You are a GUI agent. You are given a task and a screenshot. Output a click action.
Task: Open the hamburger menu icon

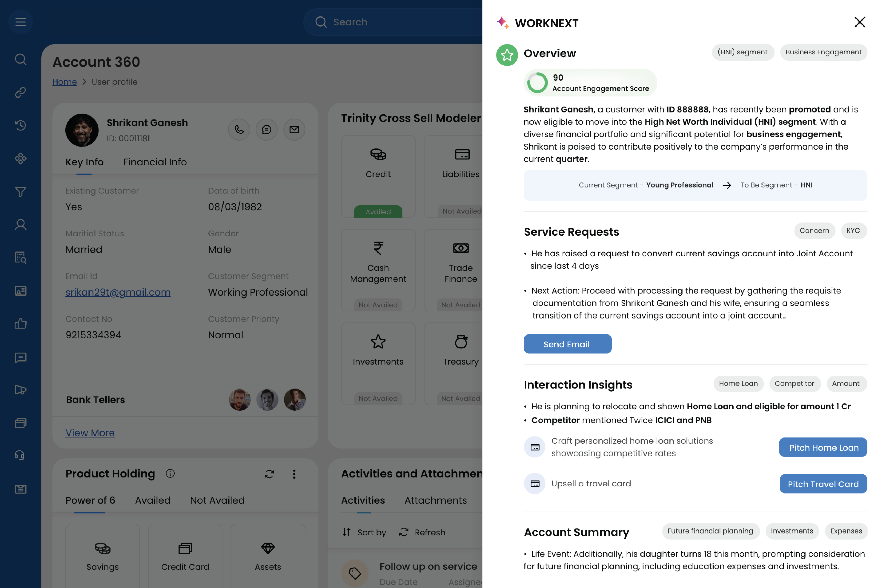click(x=21, y=22)
